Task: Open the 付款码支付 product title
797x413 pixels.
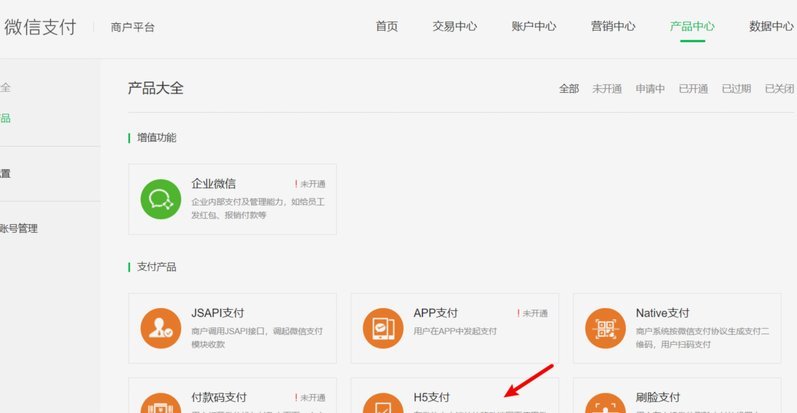Action: [x=219, y=397]
